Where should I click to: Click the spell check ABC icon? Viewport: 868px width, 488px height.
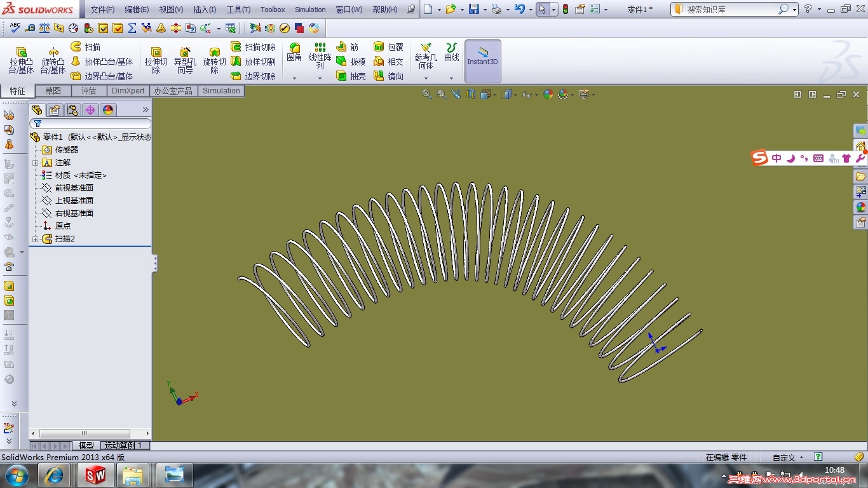(15, 28)
